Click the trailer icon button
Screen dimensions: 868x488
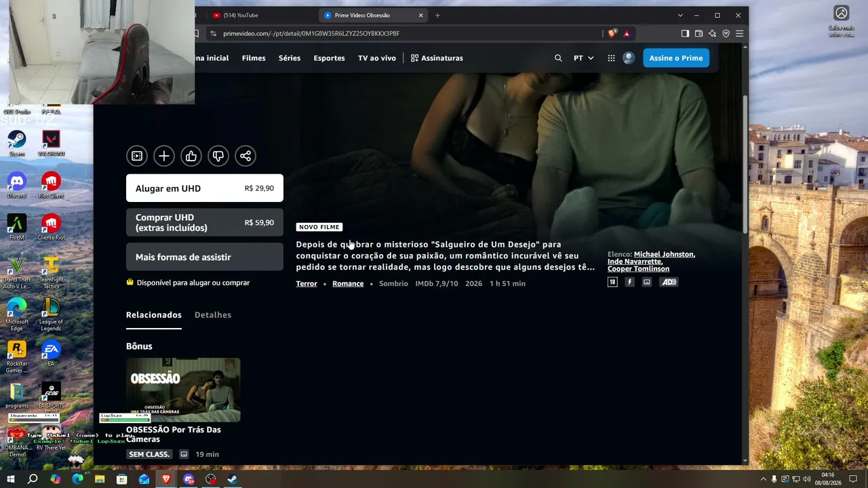coord(137,156)
